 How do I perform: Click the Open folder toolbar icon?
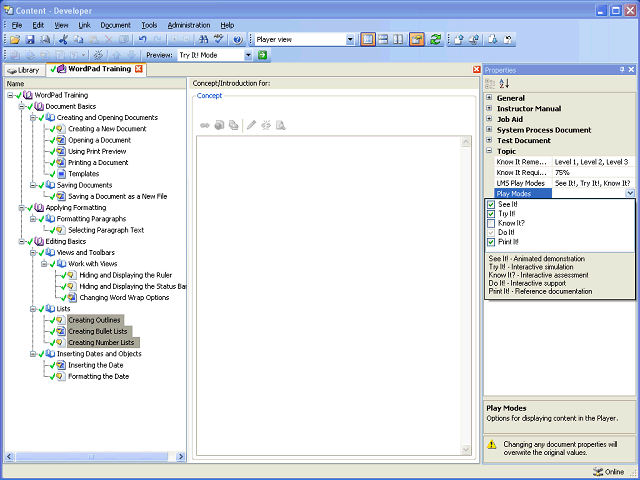[x=15, y=40]
